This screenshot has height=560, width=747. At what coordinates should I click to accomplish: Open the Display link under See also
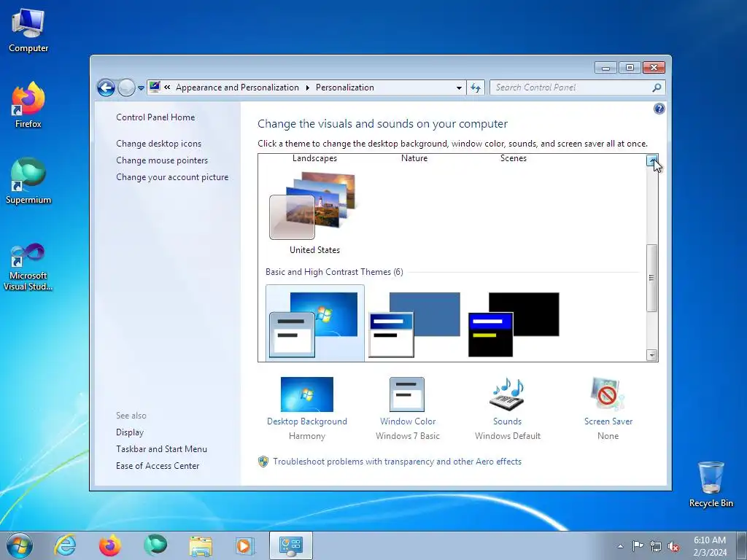tap(130, 432)
